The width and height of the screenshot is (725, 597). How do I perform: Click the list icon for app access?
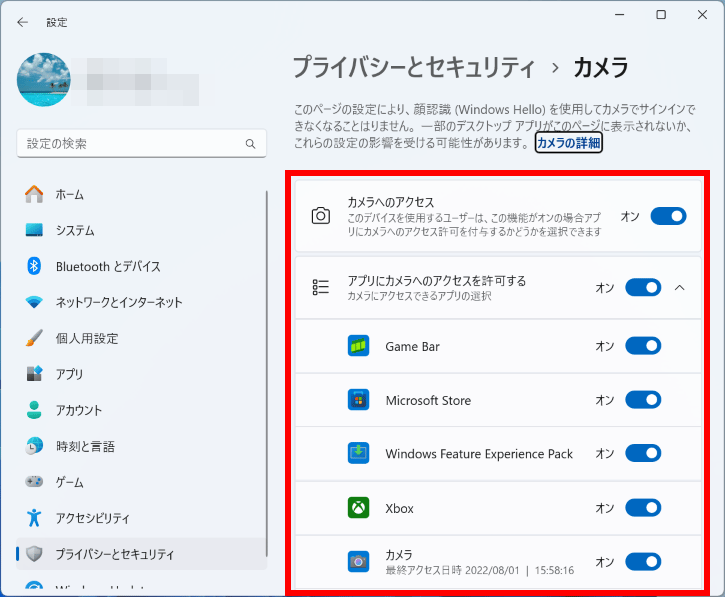pyautogui.click(x=320, y=287)
